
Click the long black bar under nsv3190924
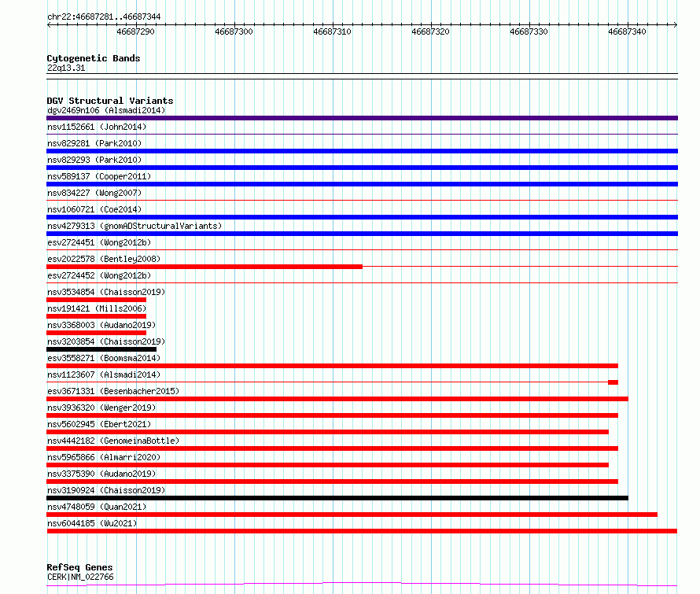337,498
